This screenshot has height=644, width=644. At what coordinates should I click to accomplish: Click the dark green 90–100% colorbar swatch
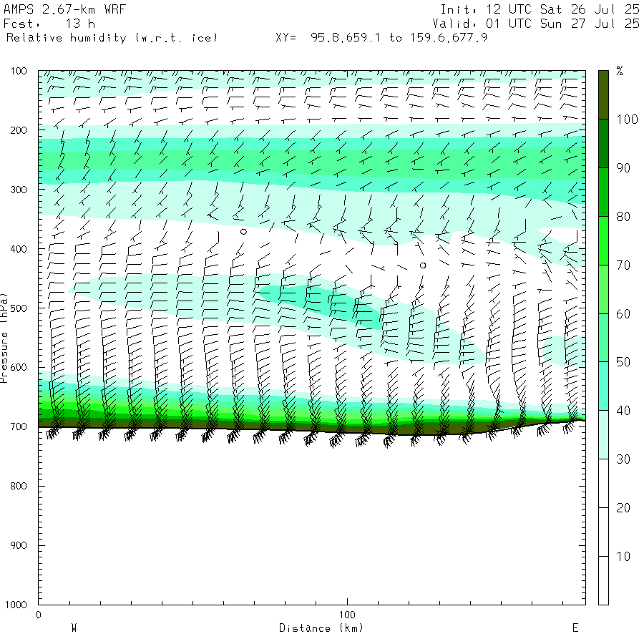point(603,144)
